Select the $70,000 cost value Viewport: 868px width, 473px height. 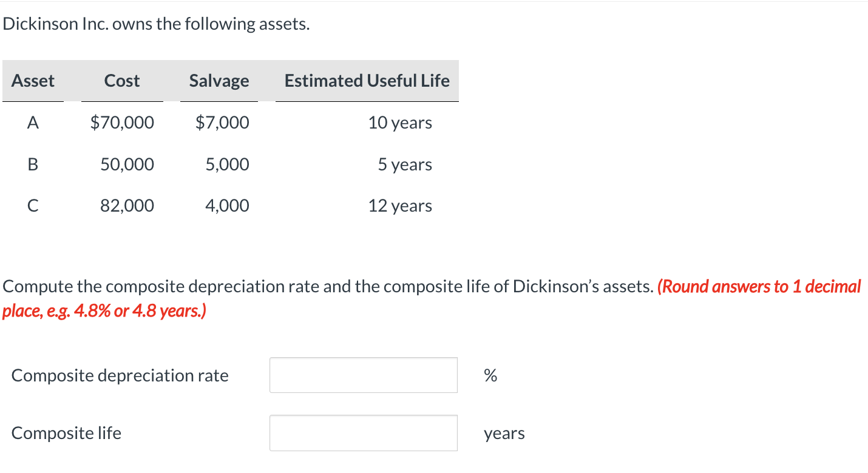pyautogui.click(x=122, y=122)
